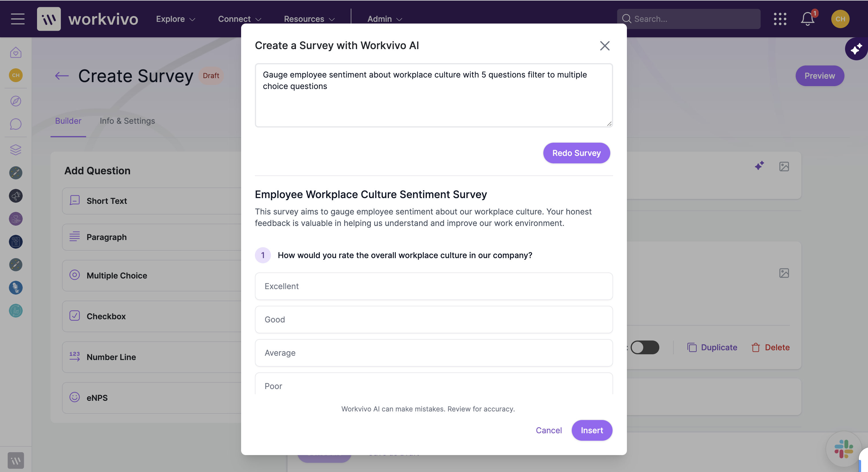Open the hamburger menu icon
Screen dimensions: 868x472
click(x=18, y=19)
